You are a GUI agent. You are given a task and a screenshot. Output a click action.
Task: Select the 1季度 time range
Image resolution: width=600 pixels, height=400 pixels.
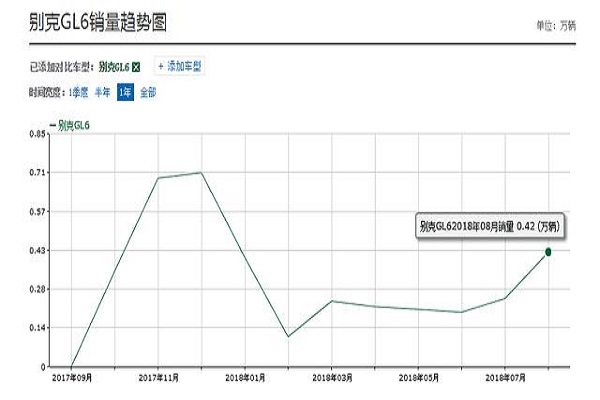(78, 92)
